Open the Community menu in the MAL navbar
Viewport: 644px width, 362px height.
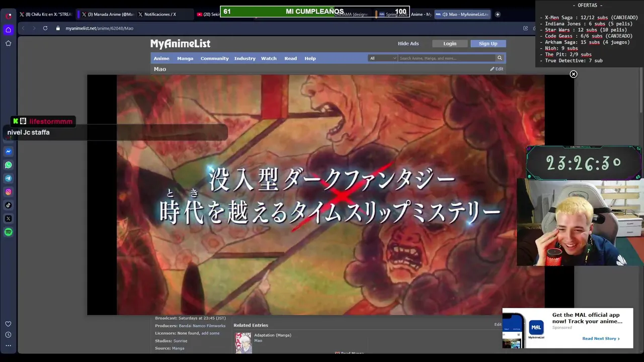point(215,58)
